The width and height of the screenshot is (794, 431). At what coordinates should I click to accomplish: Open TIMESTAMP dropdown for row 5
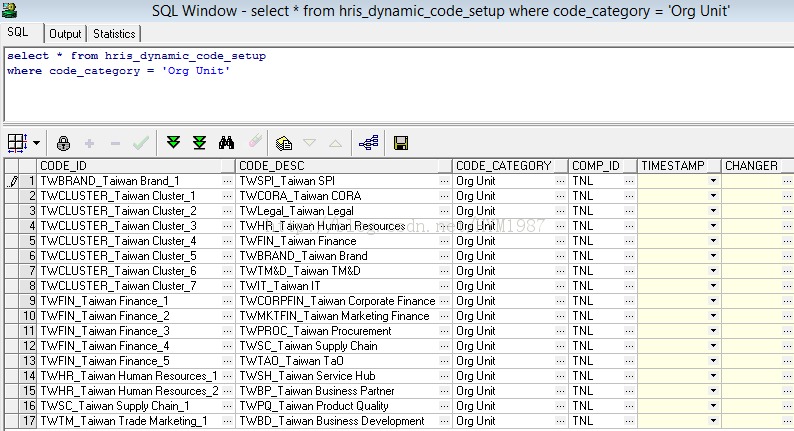(x=713, y=241)
